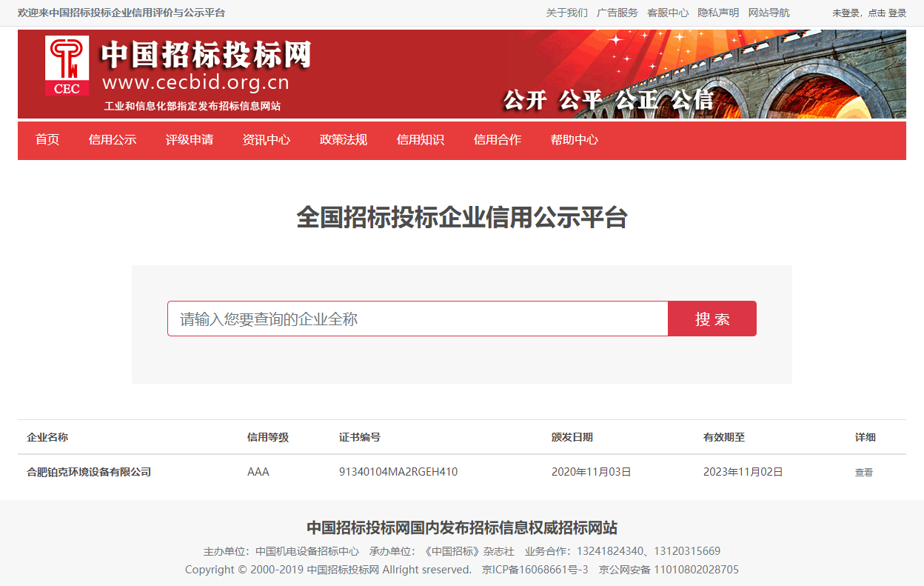
Task: Open the 政策法规 navigation menu item
Action: tap(343, 140)
